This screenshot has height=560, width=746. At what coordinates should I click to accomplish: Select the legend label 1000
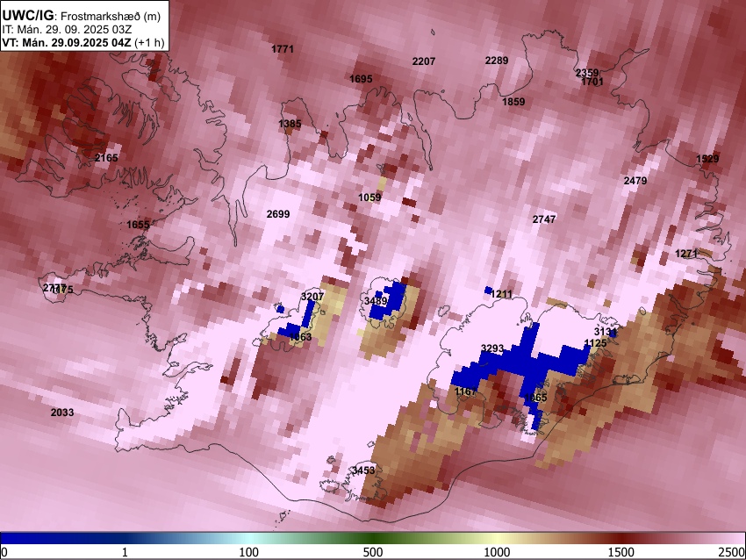pyautogui.click(x=497, y=552)
